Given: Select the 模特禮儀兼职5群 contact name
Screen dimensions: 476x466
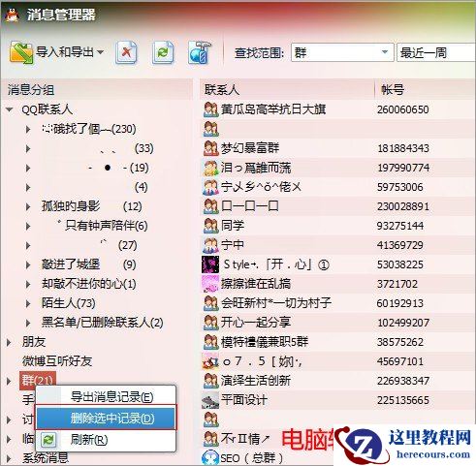Looking at the screenshot, I should [265, 342].
